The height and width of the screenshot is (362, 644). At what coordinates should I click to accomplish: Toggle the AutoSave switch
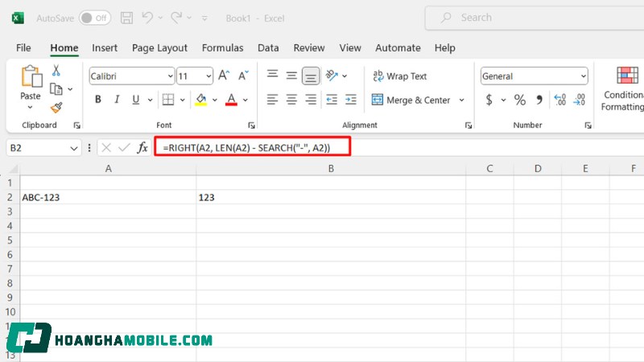pos(95,18)
